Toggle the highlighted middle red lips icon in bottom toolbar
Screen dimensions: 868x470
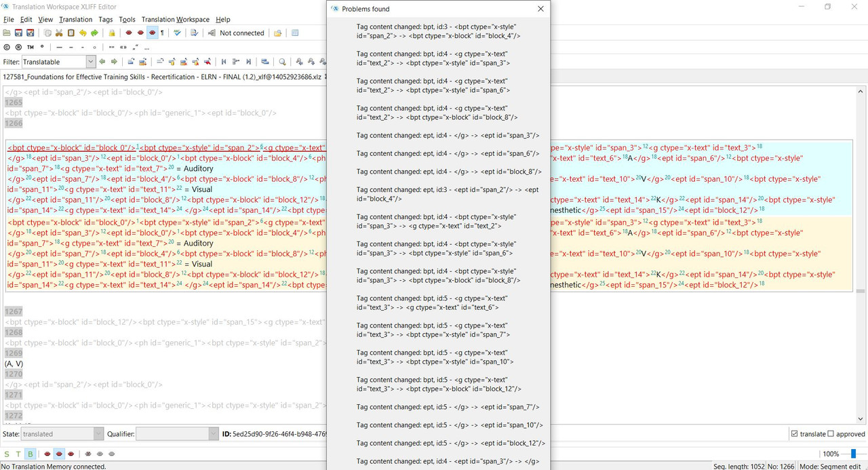coord(59,454)
